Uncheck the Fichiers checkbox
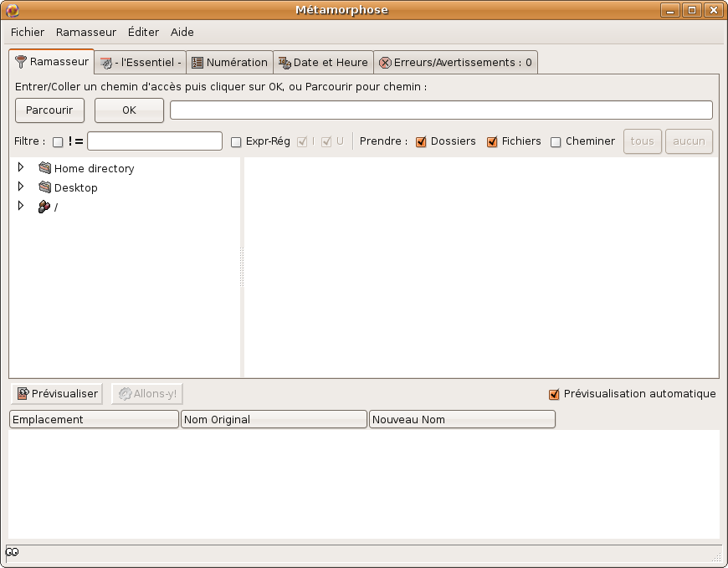 click(492, 142)
